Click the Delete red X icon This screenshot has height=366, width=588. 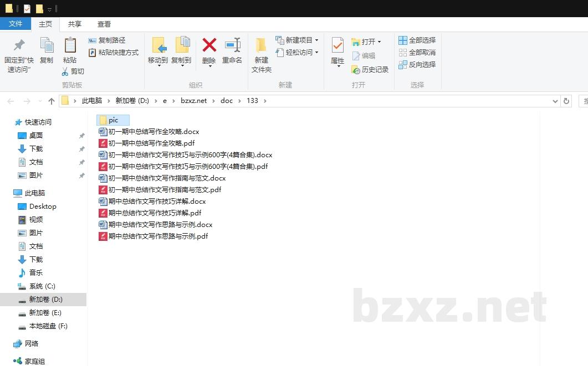(x=209, y=45)
